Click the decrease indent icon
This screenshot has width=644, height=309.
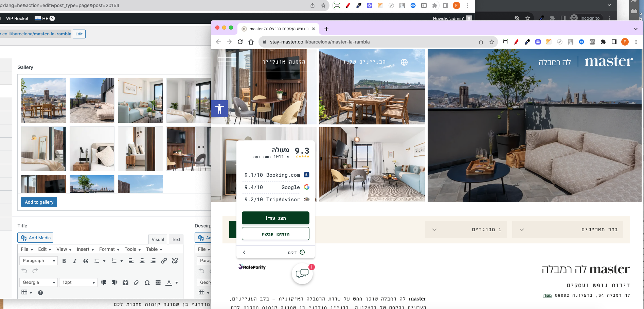coord(104,282)
